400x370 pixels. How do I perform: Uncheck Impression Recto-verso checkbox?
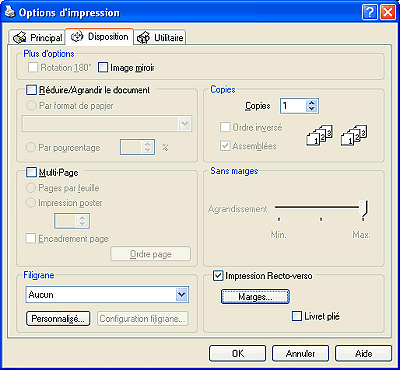218,276
